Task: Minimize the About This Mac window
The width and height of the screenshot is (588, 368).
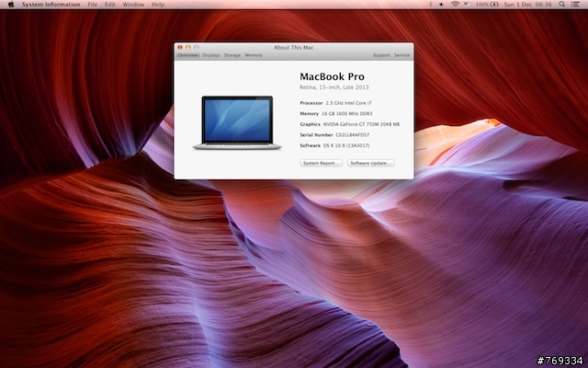Action: [188, 47]
